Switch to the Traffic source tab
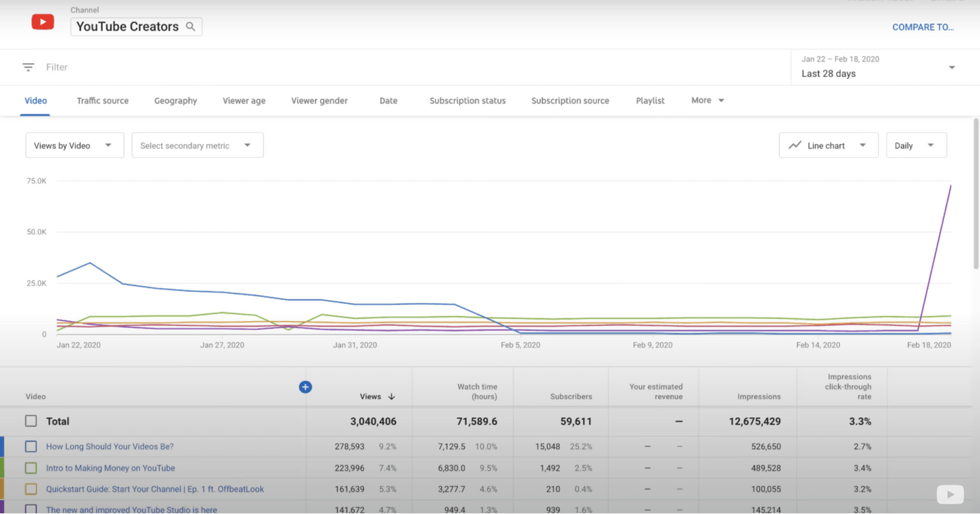 click(102, 100)
